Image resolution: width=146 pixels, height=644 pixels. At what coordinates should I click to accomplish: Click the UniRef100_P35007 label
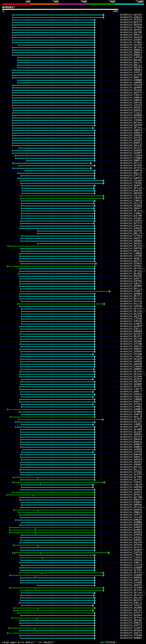(131, 95)
